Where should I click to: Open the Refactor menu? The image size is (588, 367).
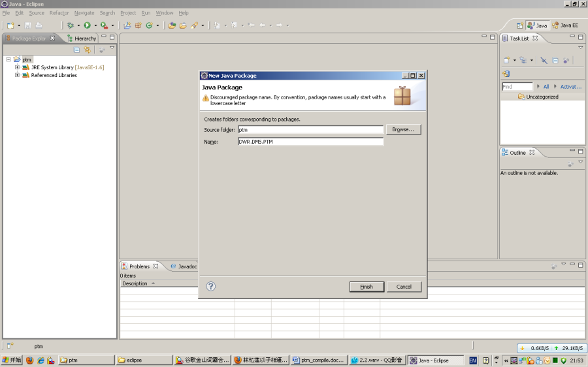[59, 13]
